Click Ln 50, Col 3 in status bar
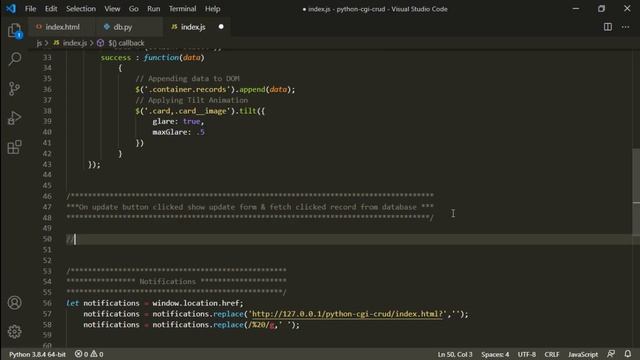Screen dimensions: 640x360 [x=455, y=354]
